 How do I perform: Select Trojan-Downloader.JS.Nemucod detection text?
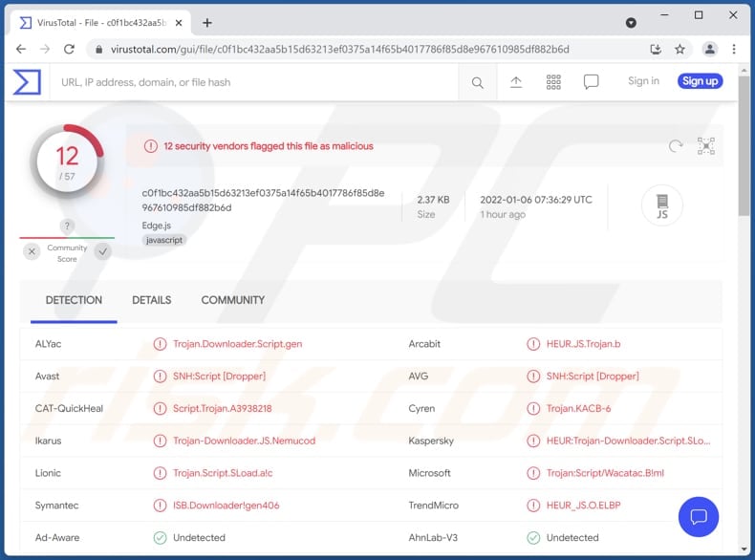pyautogui.click(x=244, y=441)
